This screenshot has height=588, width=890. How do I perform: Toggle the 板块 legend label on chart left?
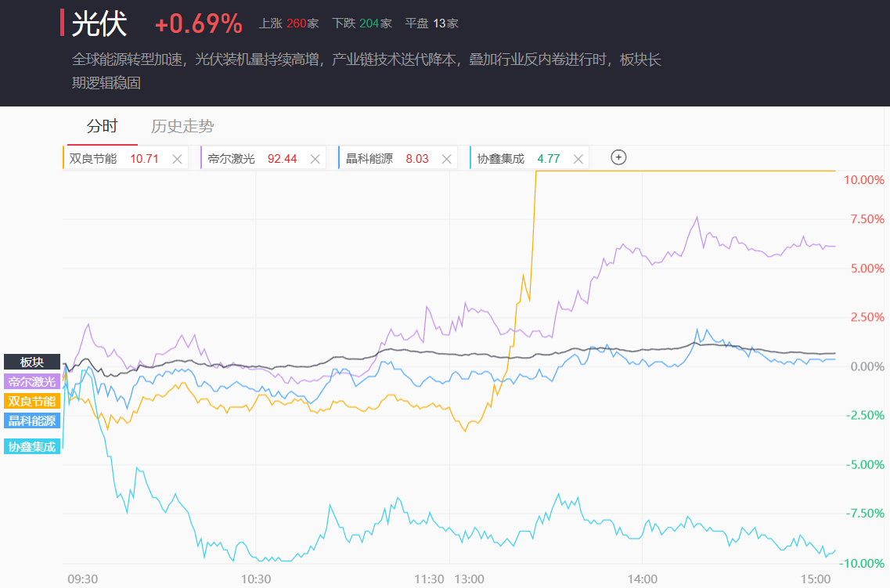click(x=32, y=362)
